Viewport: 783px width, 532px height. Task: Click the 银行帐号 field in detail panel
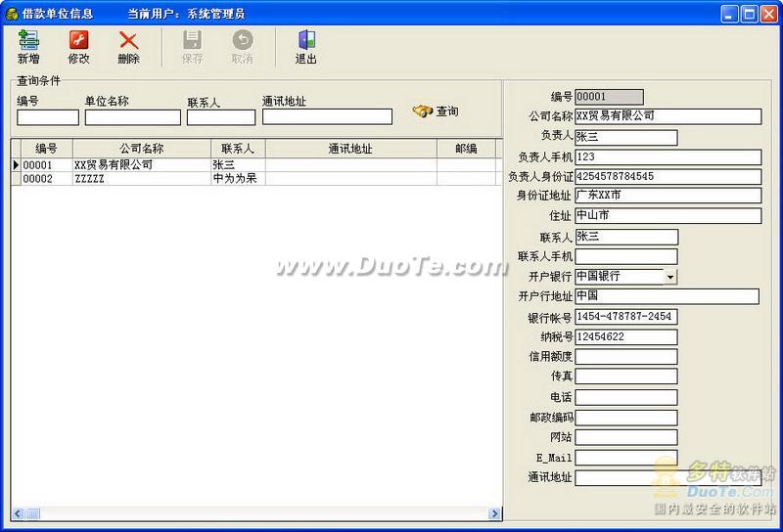click(x=625, y=317)
